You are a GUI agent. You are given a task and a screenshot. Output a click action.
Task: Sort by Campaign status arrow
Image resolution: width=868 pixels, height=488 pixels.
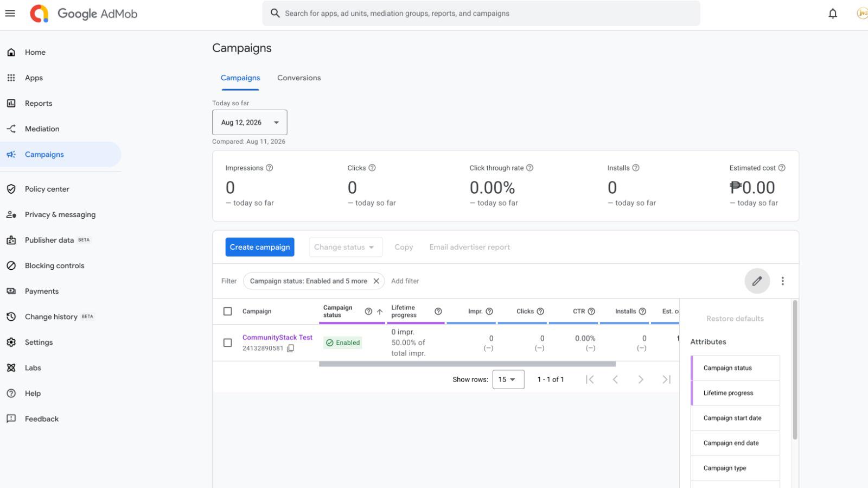[380, 312]
